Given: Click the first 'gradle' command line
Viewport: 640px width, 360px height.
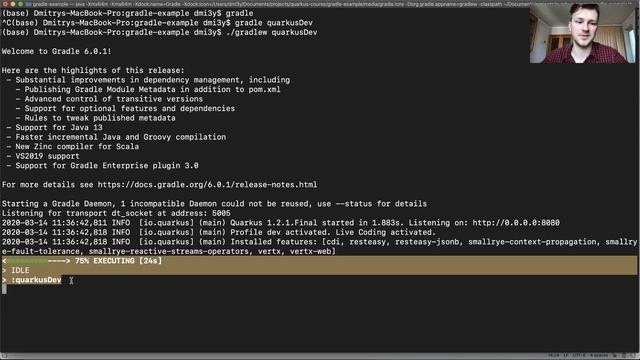Looking at the screenshot, I should 127,13.
